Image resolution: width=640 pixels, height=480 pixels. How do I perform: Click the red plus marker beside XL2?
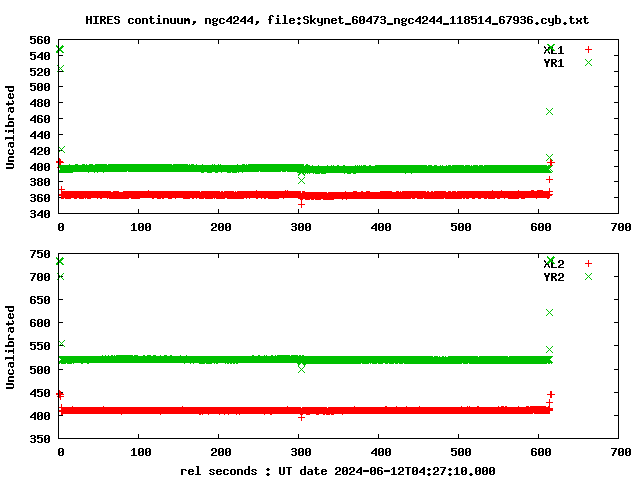click(x=588, y=263)
